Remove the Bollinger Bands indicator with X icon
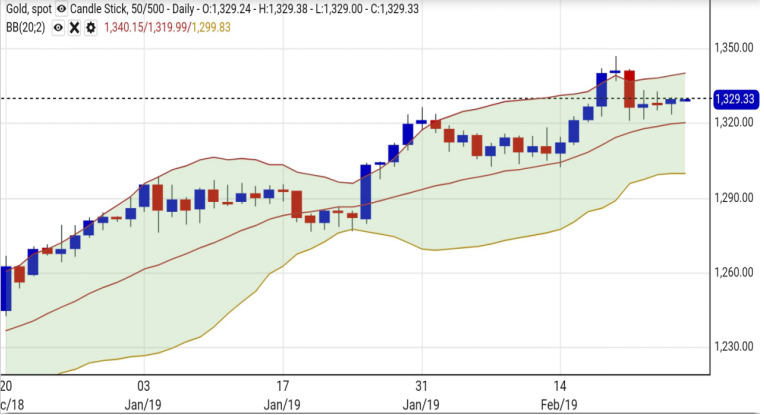Viewport: 764px width, 415px height. [75, 27]
